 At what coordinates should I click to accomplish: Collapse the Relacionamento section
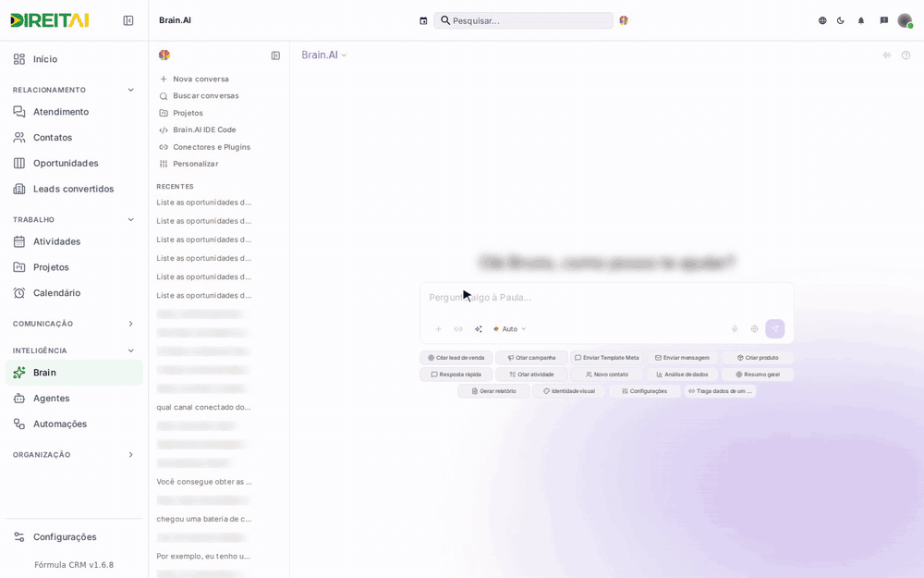click(131, 90)
